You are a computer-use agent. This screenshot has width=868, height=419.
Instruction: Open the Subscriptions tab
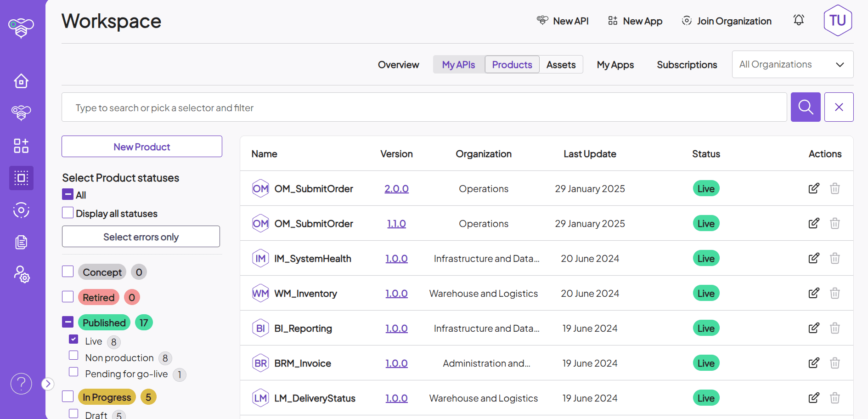pos(687,64)
